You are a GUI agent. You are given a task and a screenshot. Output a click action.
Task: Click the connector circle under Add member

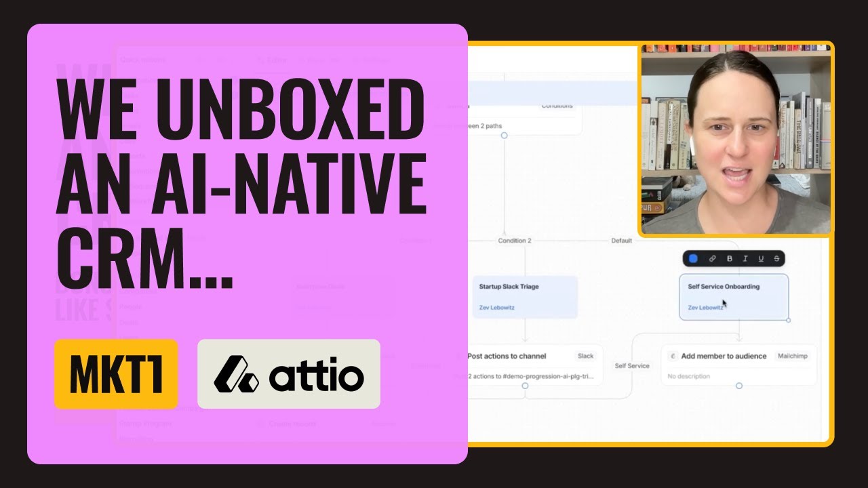(739, 386)
